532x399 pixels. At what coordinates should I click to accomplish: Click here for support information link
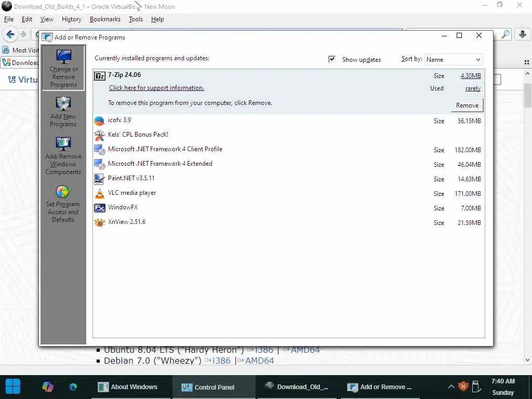[x=156, y=88]
